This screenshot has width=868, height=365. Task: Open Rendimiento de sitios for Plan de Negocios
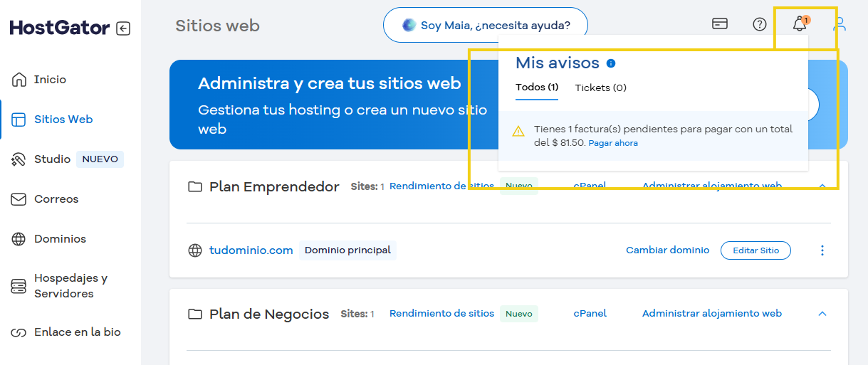pos(441,314)
